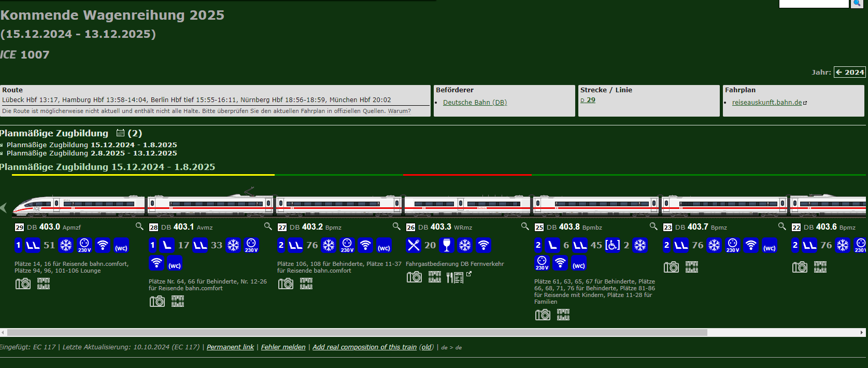The image size is (868, 368).
Task: Click the dining car 403.3 train image
Action: (x=467, y=206)
